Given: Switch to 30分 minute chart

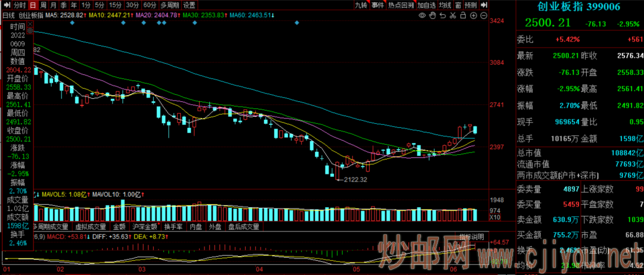Looking at the screenshot, I should click(x=132, y=5).
